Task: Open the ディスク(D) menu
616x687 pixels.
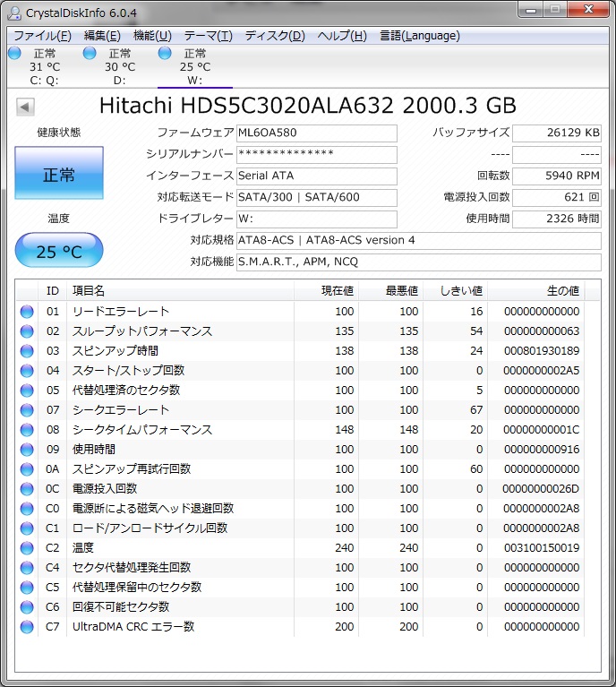Action: click(275, 36)
